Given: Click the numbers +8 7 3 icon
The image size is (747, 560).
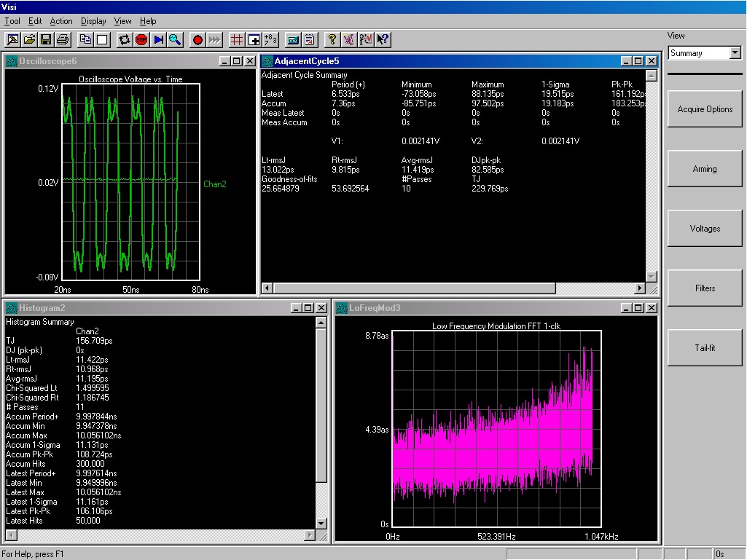Looking at the screenshot, I should pyautogui.click(x=270, y=40).
